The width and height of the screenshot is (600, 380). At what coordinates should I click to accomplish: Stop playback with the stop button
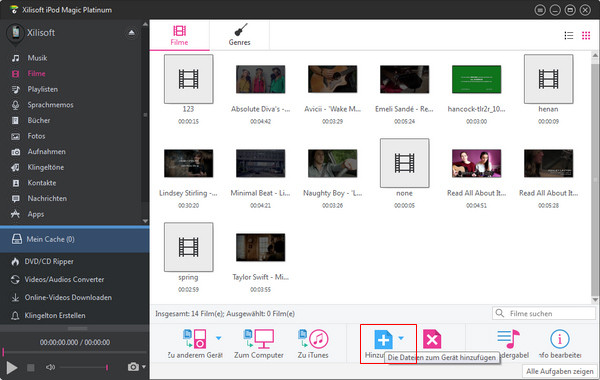pyautogui.click(x=31, y=368)
